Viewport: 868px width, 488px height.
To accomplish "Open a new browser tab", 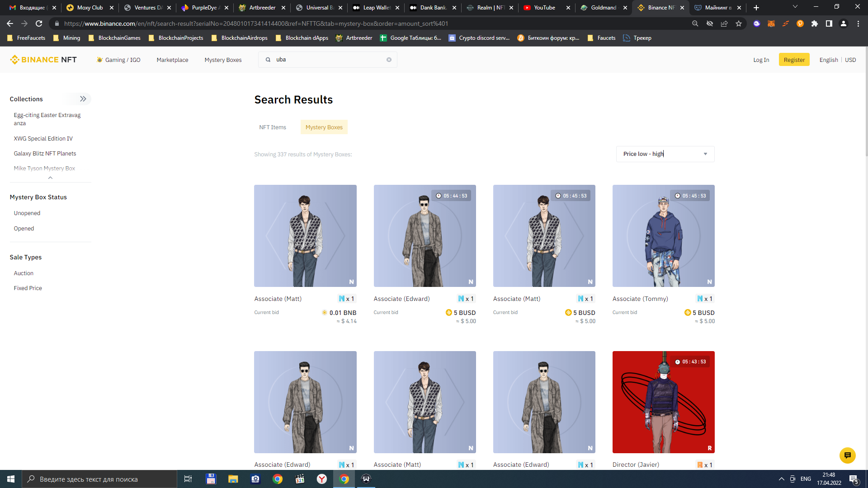I will (x=756, y=8).
